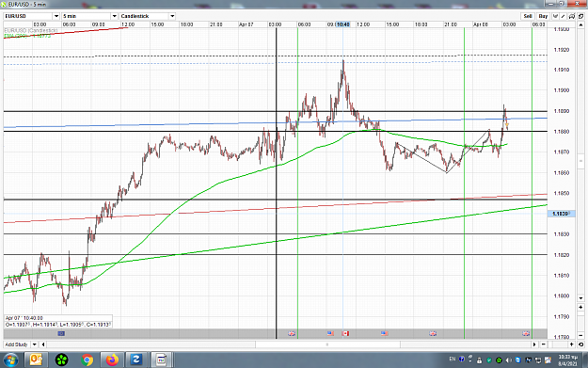Screen dimensions: 588x368
Task: Click the TeamViewer tray icon
Action: tap(517, 360)
